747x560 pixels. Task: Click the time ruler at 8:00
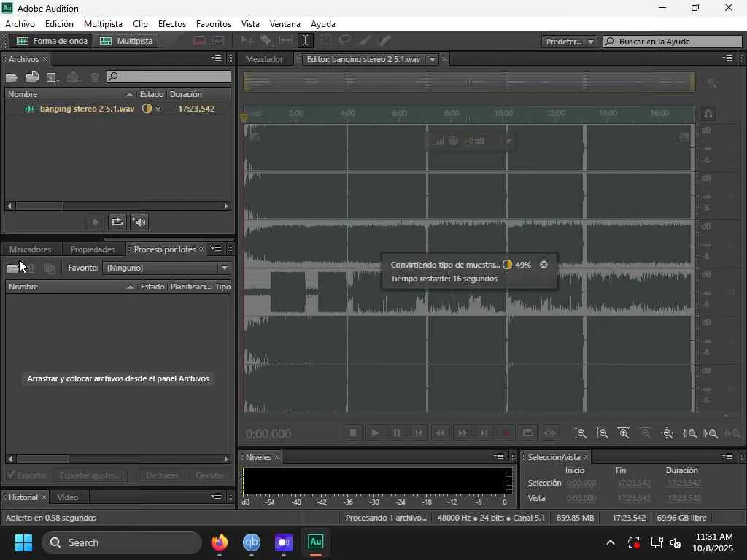click(451, 113)
